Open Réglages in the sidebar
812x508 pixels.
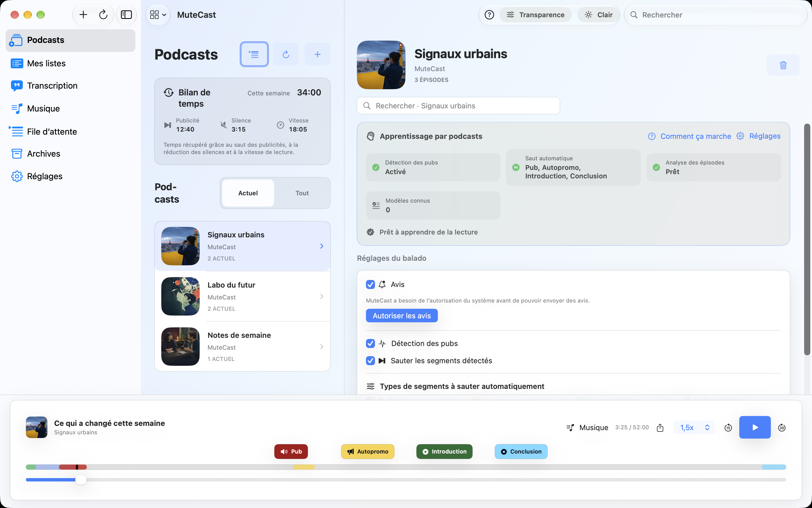point(70,176)
